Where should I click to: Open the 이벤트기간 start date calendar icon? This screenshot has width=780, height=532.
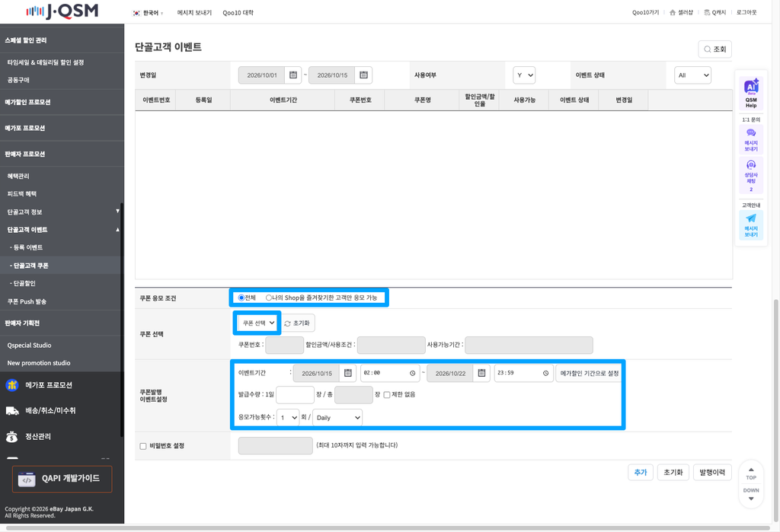(x=347, y=373)
